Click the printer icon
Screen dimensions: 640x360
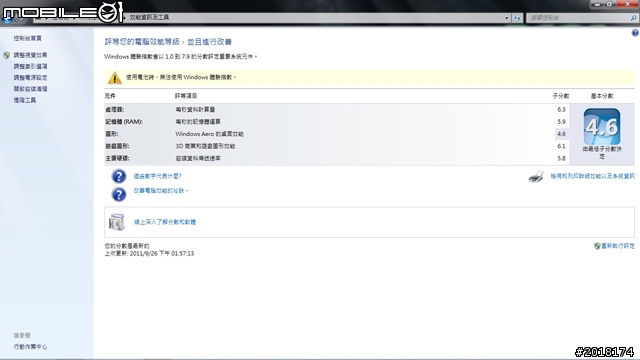click(x=536, y=176)
